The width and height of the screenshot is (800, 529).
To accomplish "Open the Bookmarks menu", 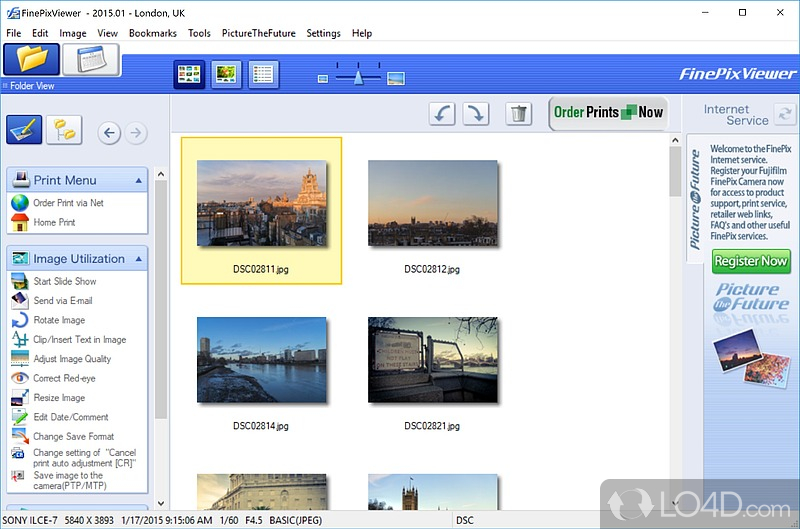I will pyautogui.click(x=153, y=33).
